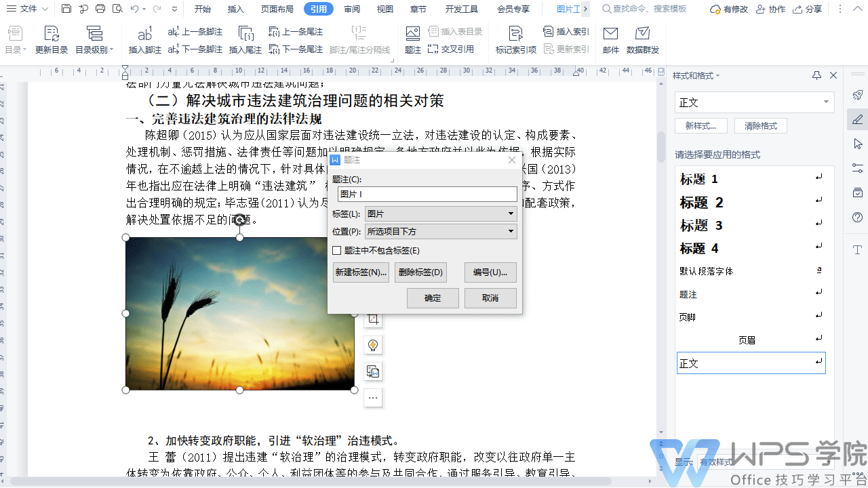Click 编号 (Numbering) button in dialog
Image resolution: width=868 pixels, height=488 pixels.
tap(490, 272)
